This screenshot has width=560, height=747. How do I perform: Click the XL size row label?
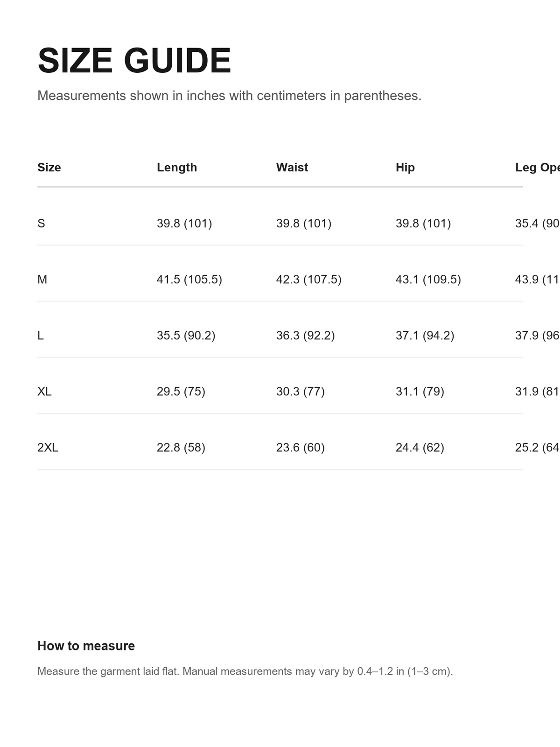(44, 391)
